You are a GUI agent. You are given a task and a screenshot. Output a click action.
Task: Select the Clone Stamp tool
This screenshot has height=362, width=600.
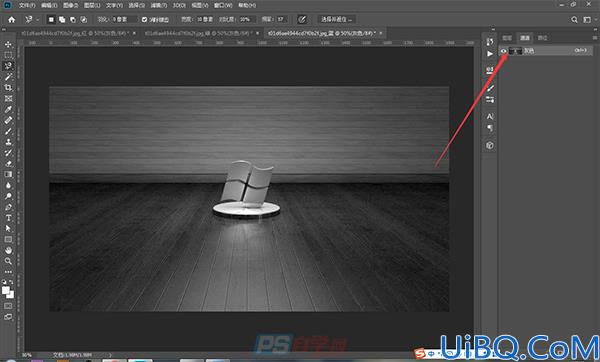8,142
